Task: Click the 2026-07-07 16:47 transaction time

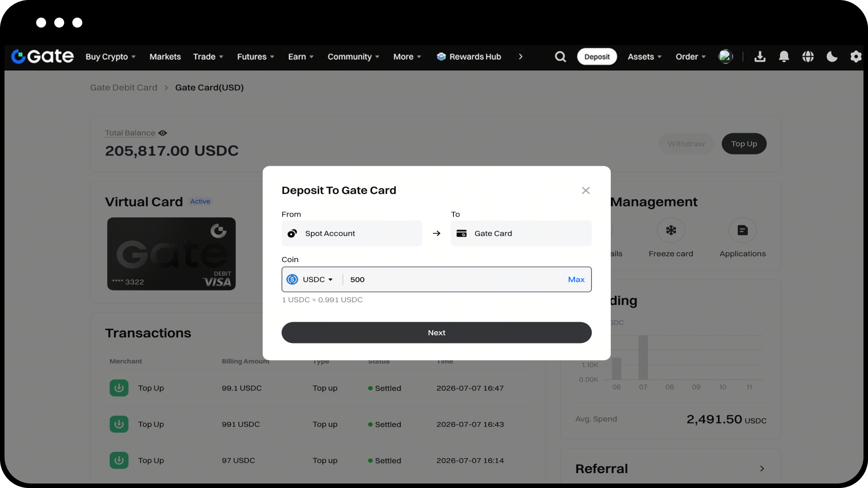Action: [x=470, y=388]
